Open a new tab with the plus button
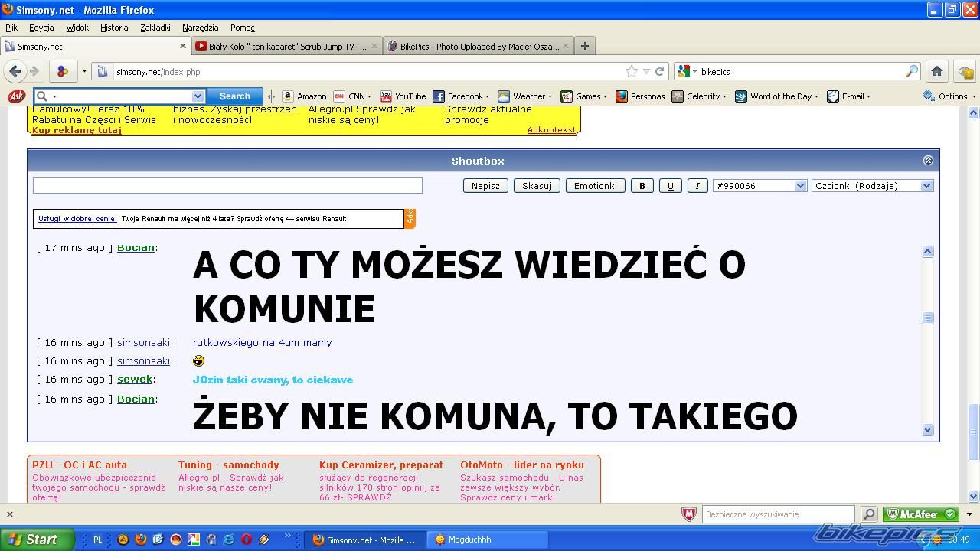980x551 pixels. [584, 46]
